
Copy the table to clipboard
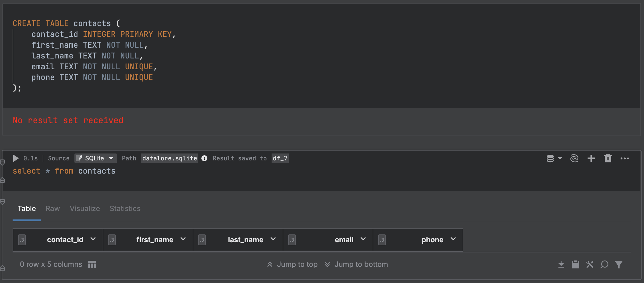click(x=575, y=264)
